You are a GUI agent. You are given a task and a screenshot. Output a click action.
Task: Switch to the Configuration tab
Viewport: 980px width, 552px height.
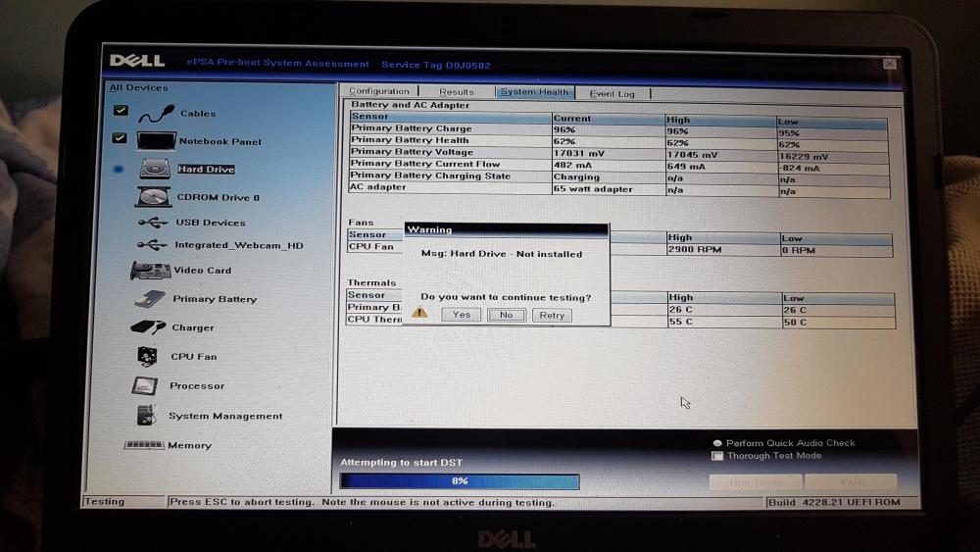tap(378, 91)
